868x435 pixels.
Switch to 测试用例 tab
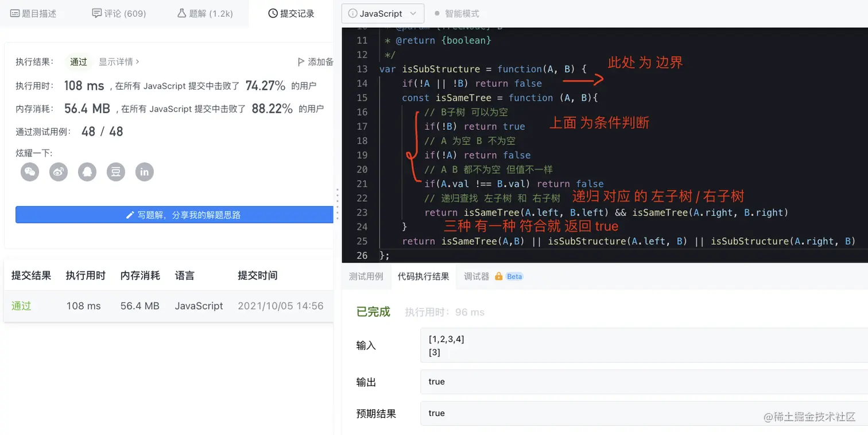[366, 276]
